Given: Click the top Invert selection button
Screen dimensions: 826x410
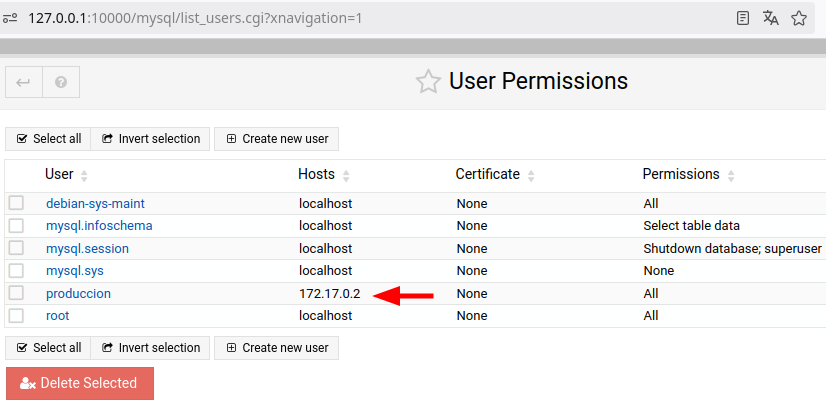Looking at the screenshot, I should 150,139.
